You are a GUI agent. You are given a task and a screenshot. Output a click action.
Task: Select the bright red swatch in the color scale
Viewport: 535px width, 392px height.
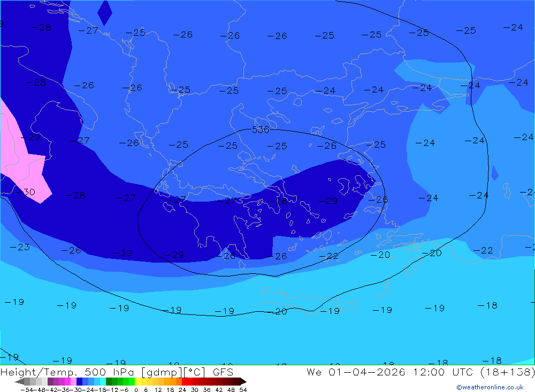click(185, 381)
